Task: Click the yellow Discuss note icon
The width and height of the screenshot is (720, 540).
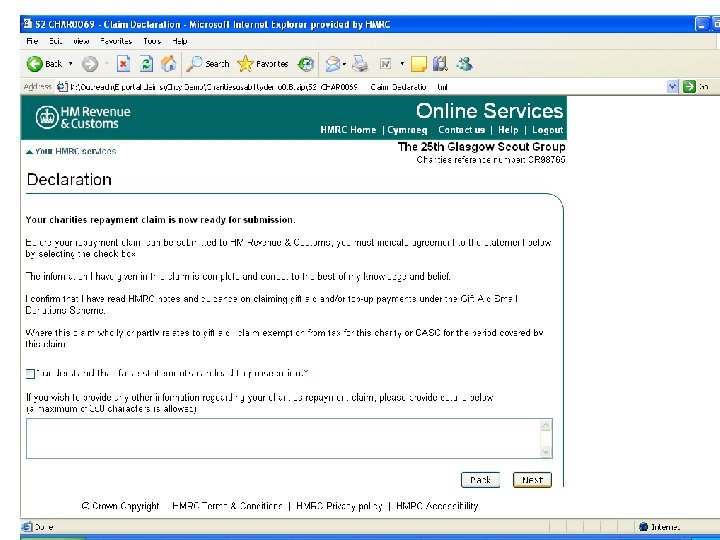Action: 418,64
